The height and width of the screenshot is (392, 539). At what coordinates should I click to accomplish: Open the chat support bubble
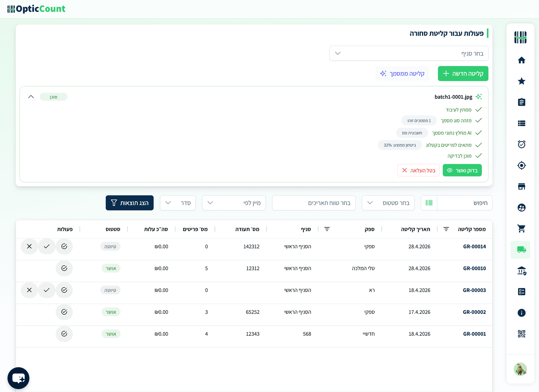[x=19, y=378]
